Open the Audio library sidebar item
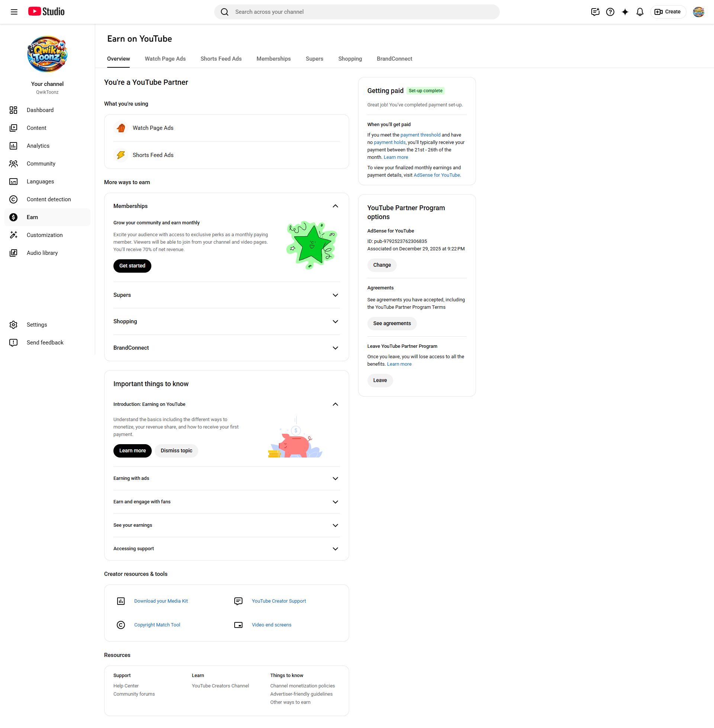Viewport: 714px width, 728px height. tap(42, 253)
